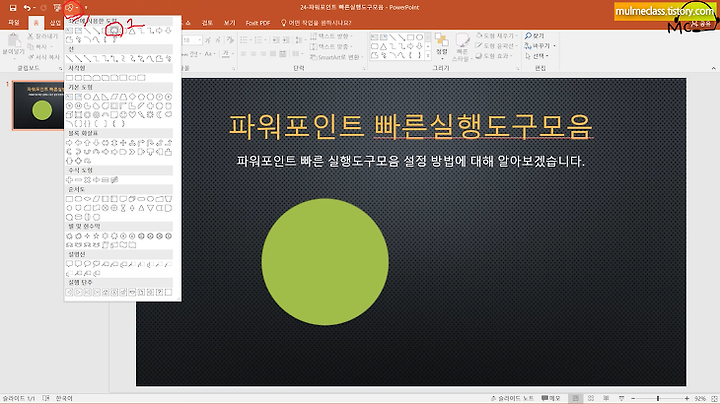Viewport: 720px width, 404px height.
Task: Choose the multiply sign equation shape
Action: click(x=87, y=180)
